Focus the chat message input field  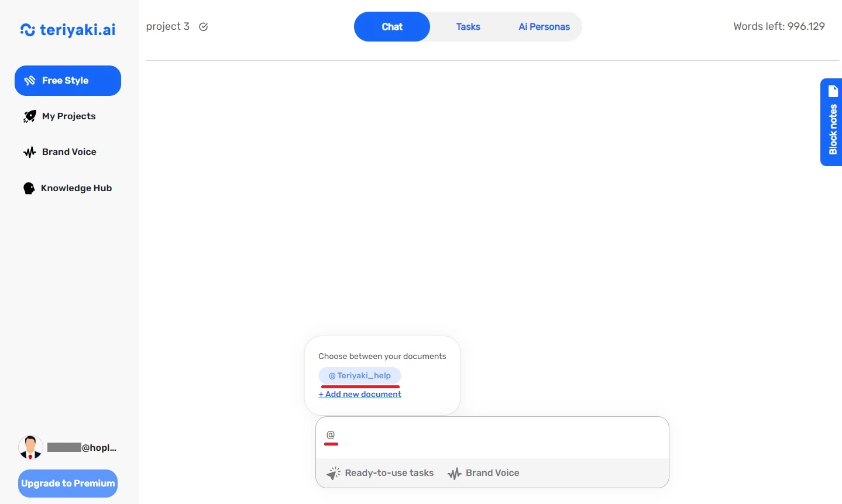492,437
